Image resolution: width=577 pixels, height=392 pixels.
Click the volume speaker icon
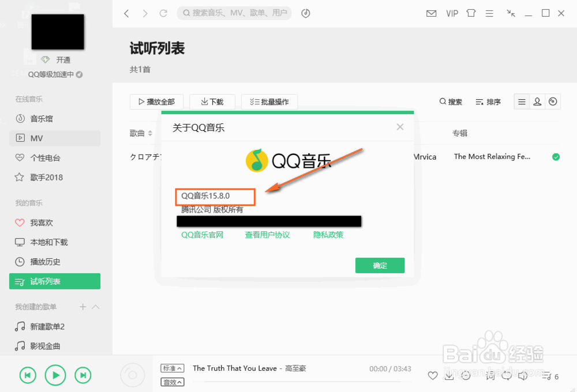click(x=523, y=375)
